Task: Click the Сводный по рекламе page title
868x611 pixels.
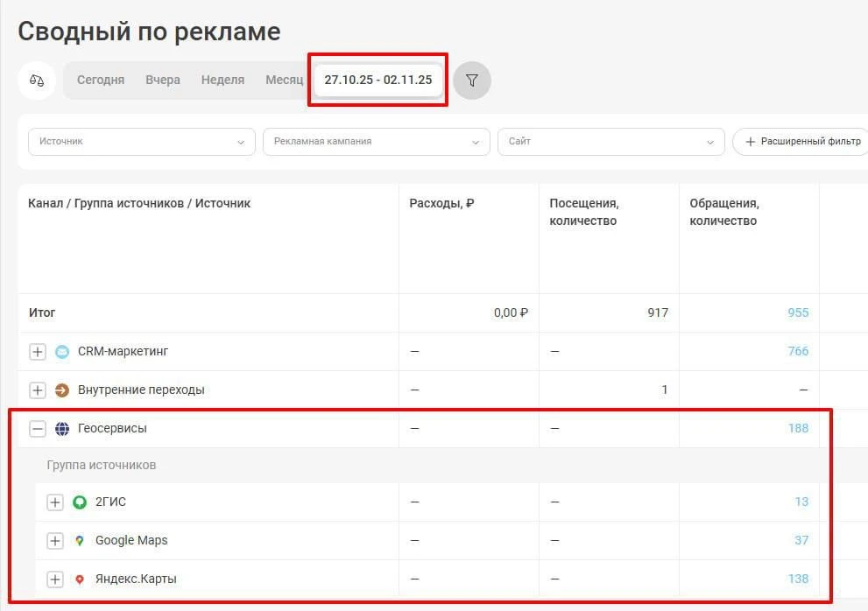Action: (149, 32)
